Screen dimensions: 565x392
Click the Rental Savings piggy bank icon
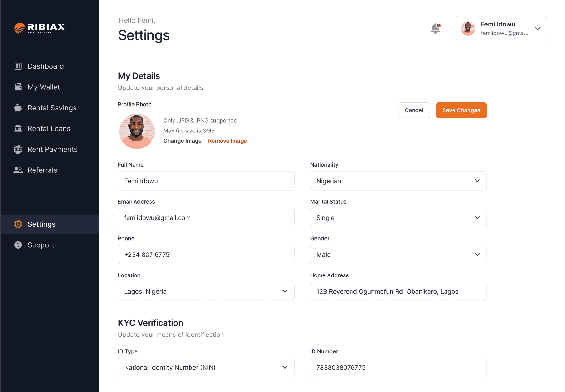(x=18, y=108)
